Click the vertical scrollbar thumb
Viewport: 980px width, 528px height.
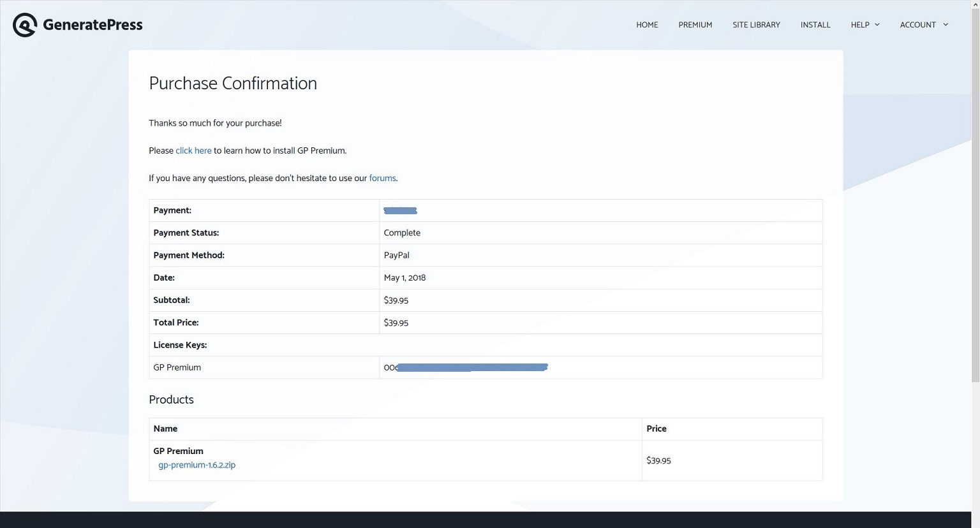[975, 191]
